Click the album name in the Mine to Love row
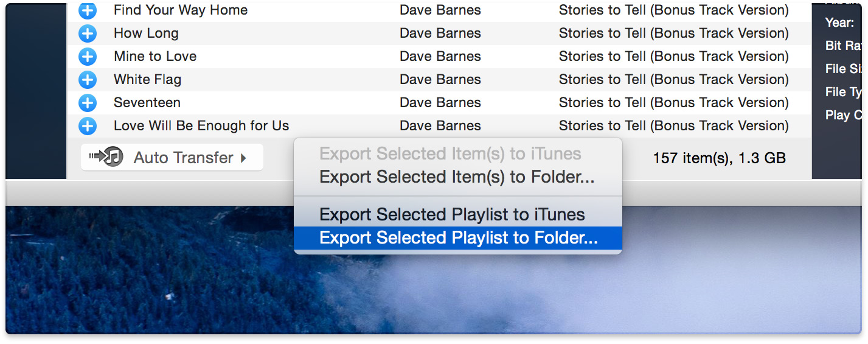This screenshot has width=868, height=344. pyautogui.click(x=673, y=57)
